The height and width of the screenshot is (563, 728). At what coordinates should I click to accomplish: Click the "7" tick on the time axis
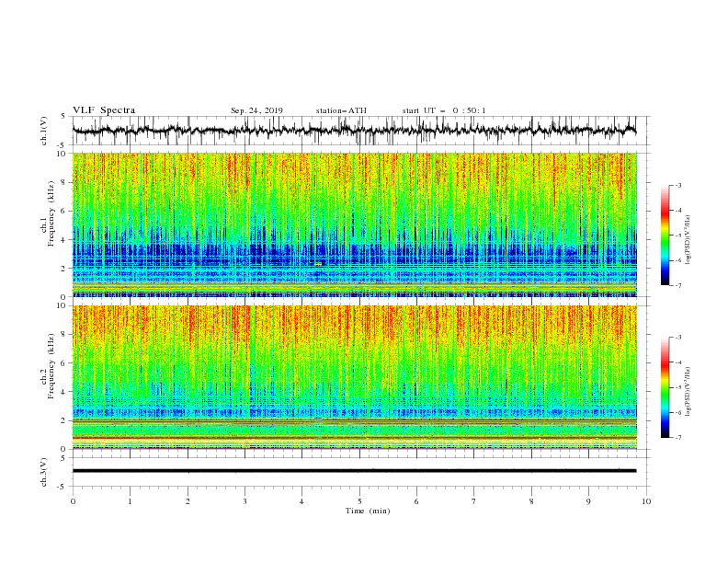click(x=473, y=501)
